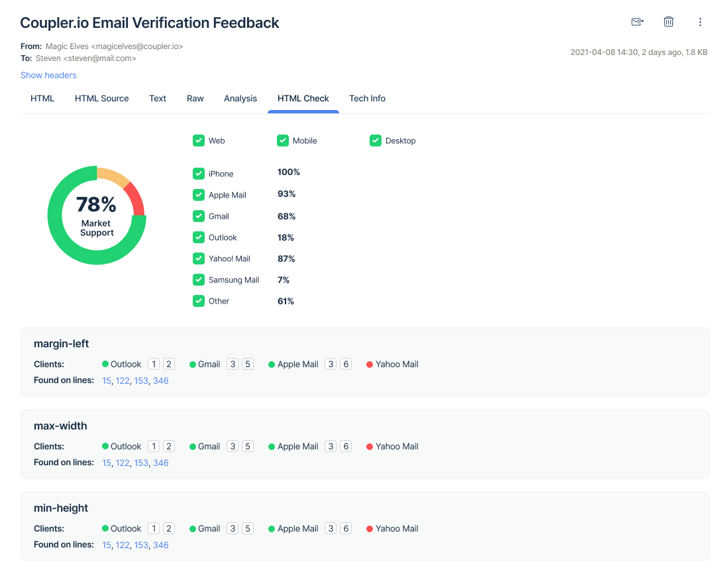The width and height of the screenshot is (728, 570).
Task: Click the Show headers link
Action: pos(48,75)
